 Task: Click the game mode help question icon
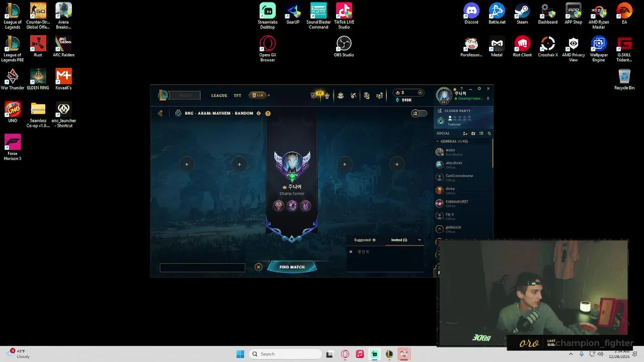click(268, 113)
